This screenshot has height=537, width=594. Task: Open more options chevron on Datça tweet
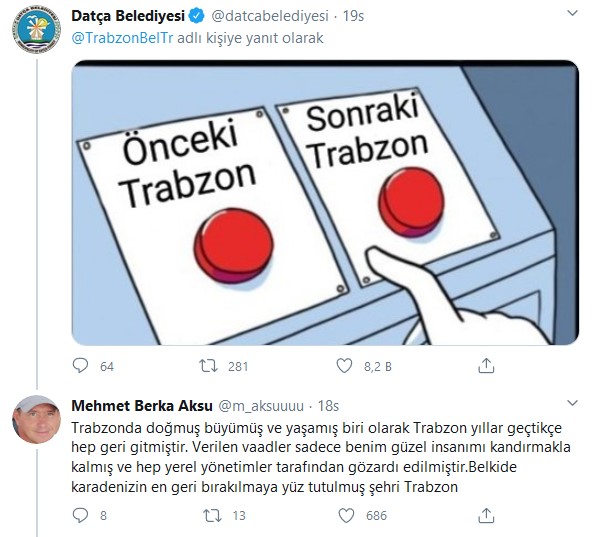click(x=572, y=13)
